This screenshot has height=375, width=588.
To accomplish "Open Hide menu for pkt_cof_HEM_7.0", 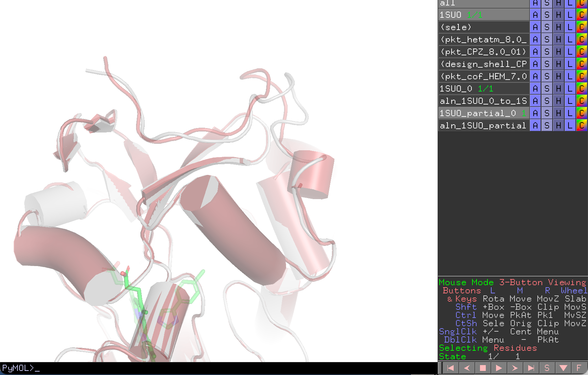I will click(x=559, y=76).
